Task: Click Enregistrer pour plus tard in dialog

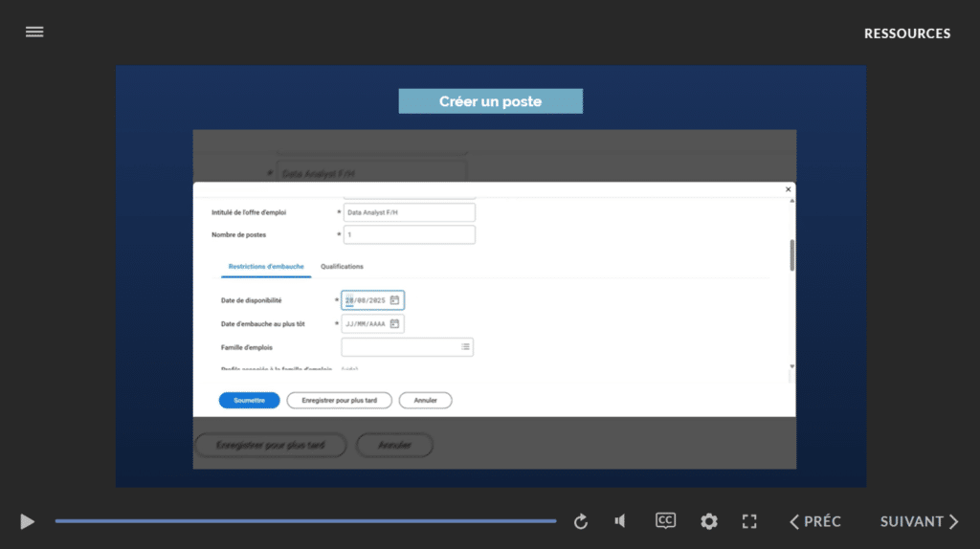Action: [339, 401]
